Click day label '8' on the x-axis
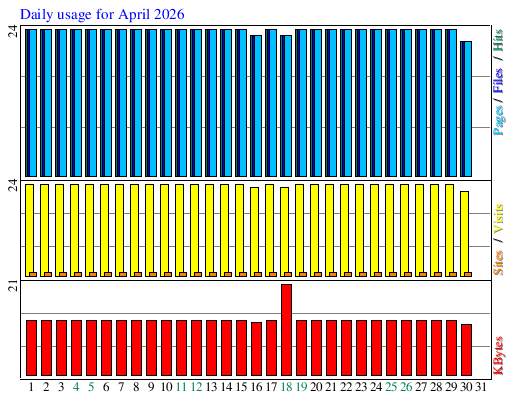 [136, 387]
